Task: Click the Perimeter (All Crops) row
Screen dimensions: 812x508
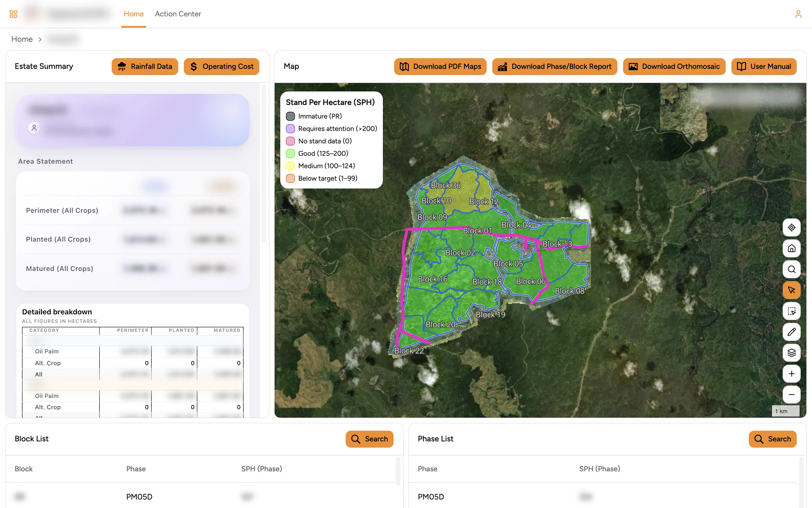Action: [133, 211]
